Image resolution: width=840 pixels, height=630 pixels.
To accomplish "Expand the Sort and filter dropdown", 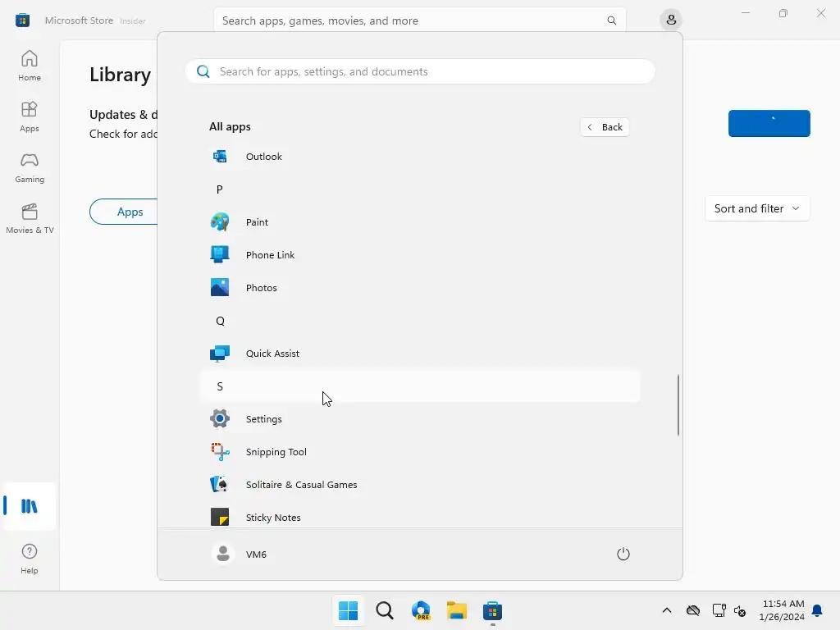I will (x=757, y=208).
